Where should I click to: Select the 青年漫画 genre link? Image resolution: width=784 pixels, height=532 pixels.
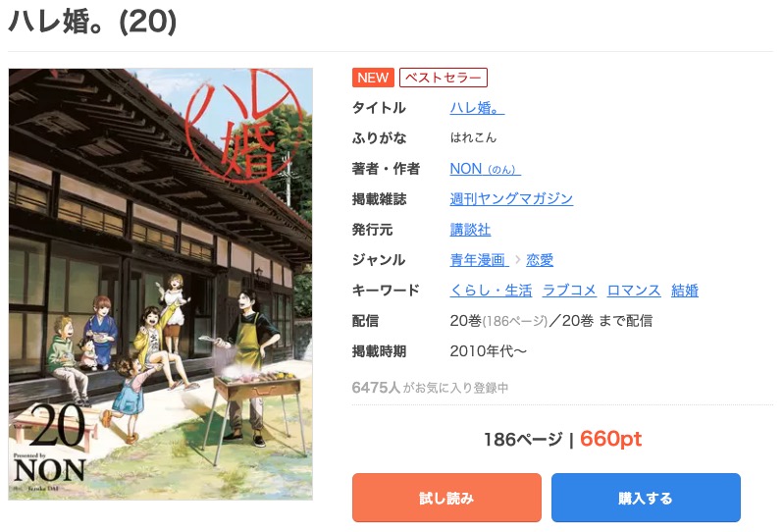[x=479, y=260]
